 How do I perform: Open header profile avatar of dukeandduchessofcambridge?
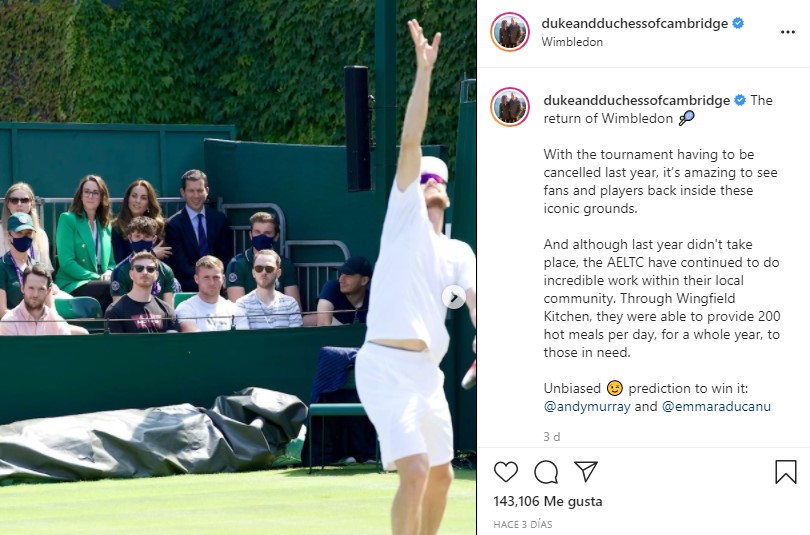[x=510, y=32]
